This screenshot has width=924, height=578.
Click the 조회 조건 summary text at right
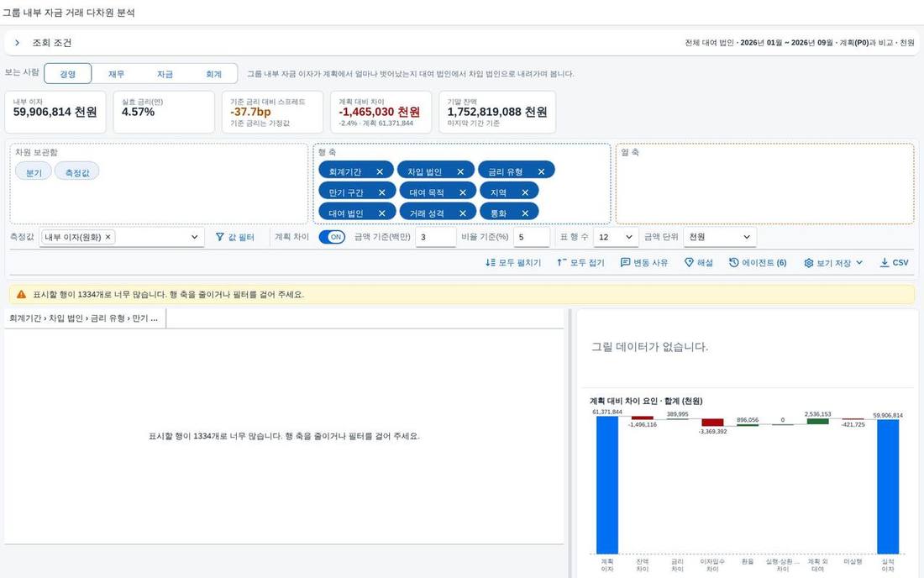click(799, 42)
